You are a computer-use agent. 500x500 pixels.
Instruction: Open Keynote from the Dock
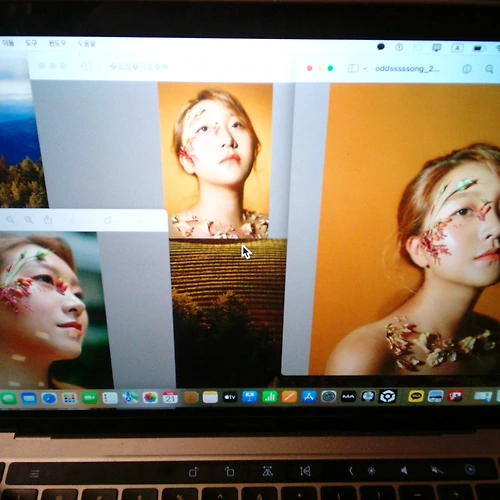(x=250, y=397)
